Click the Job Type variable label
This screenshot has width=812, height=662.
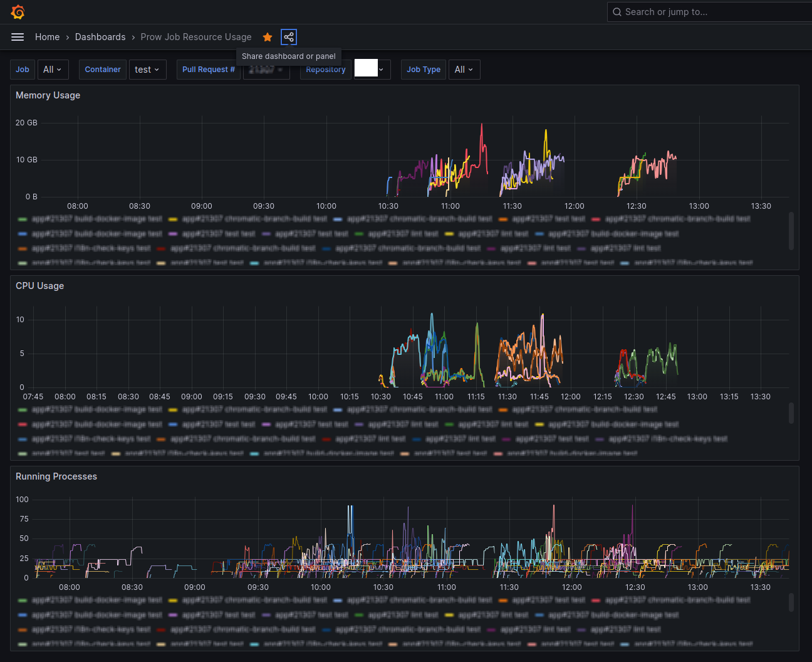click(x=424, y=70)
